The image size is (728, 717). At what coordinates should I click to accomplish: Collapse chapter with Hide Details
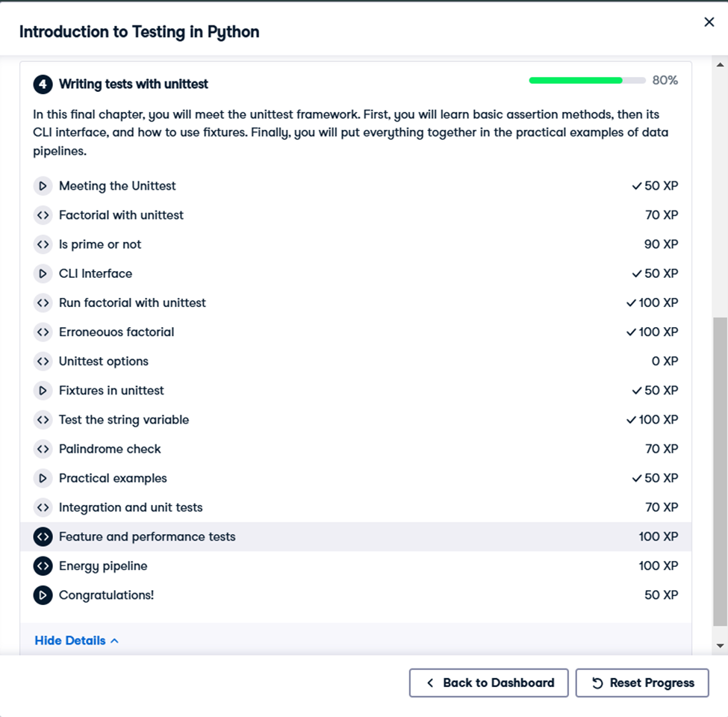[77, 641]
